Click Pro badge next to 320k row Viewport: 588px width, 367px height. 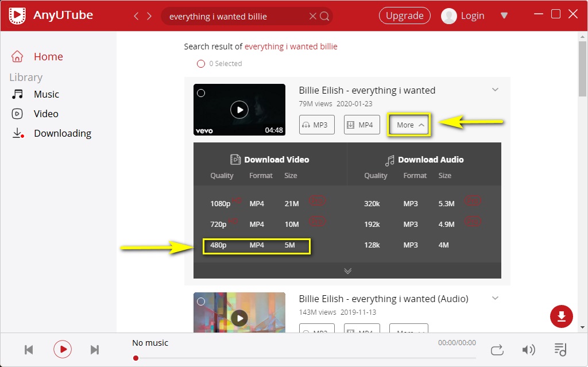[x=473, y=201]
